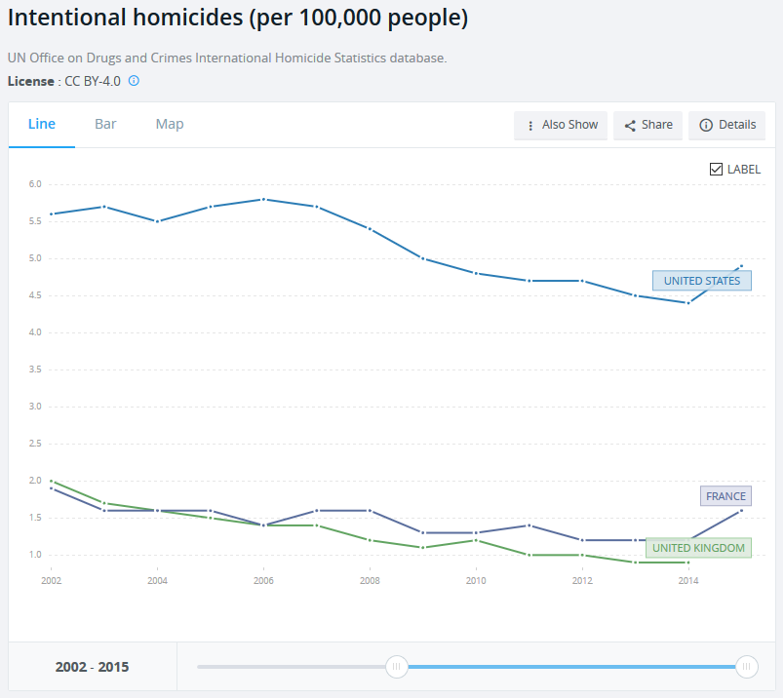Switch to the Bar tab
Viewport: 784px width, 700px height.
[105, 124]
